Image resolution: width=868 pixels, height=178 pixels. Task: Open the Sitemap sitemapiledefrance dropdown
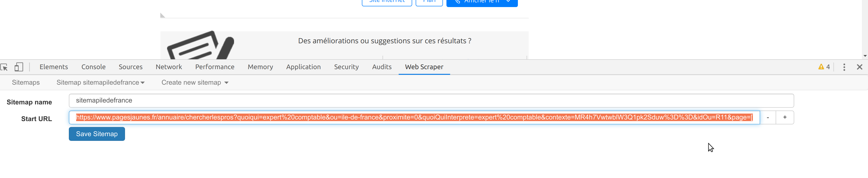coord(100,83)
